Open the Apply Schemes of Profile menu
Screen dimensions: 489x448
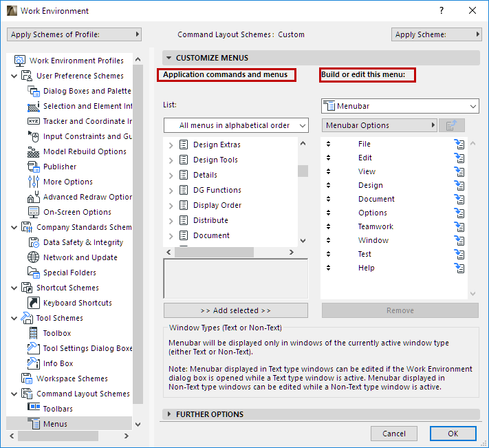pyautogui.click(x=74, y=34)
